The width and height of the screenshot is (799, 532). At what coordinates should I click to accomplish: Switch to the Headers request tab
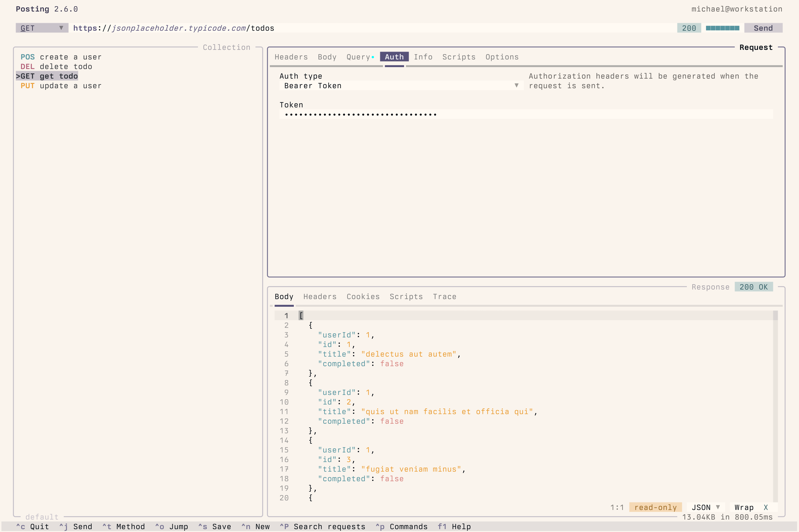click(291, 57)
